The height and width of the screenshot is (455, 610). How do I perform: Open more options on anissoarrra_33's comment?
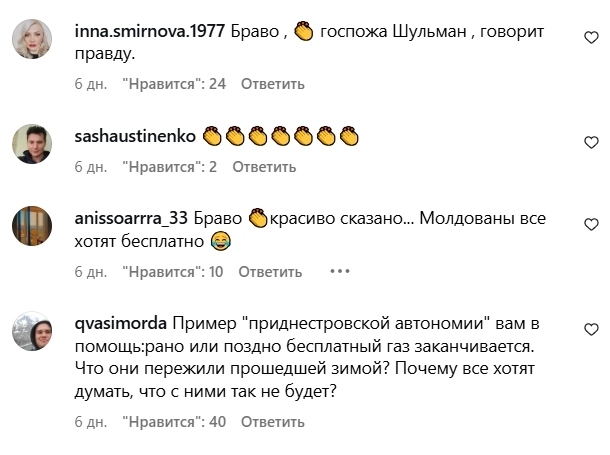340,271
